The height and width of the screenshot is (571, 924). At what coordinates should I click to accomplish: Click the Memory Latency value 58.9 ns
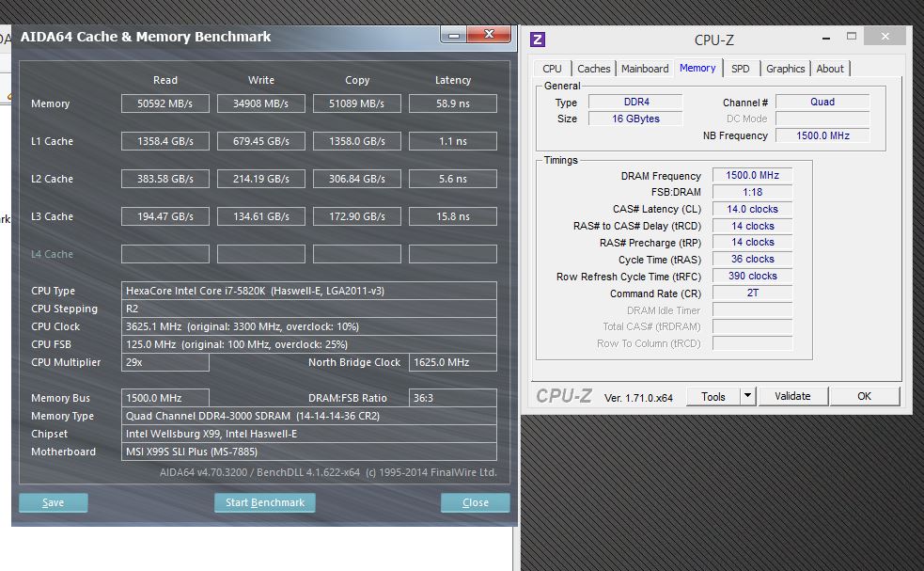pos(452,103)
